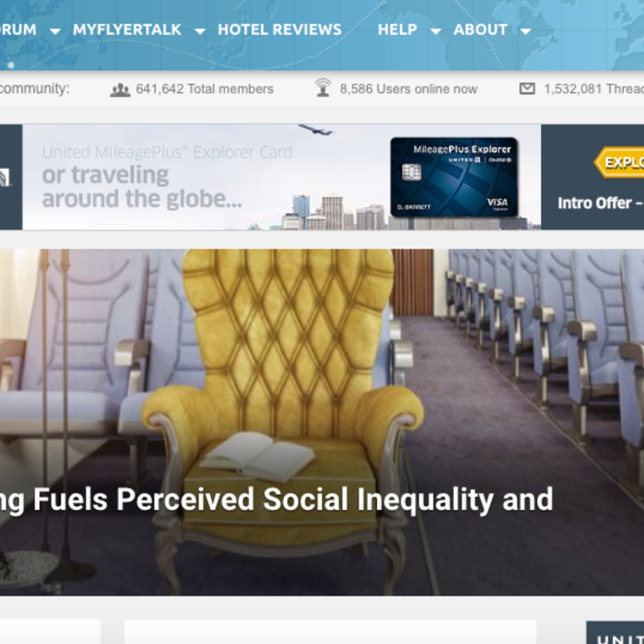Image resolution: width=644 pixels, height=644 pixels.
Task: Click the United logo in ad banner
Action: [5, 177]
